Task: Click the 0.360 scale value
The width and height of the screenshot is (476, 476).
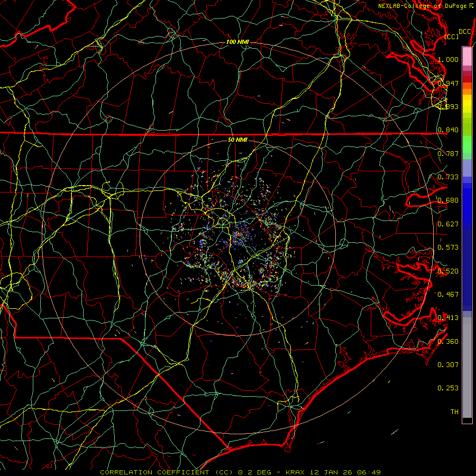Action: point(448,342)
